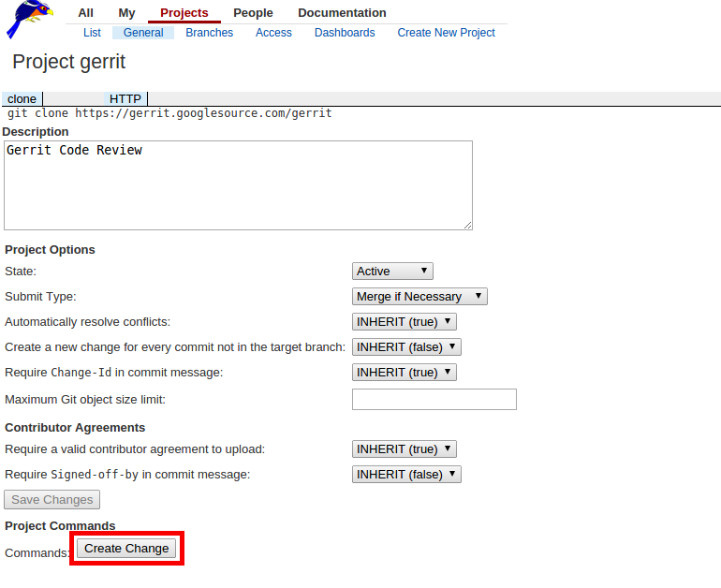Open the Documentation menu
This screenshot has height=588, width=721.
coord(342,13)
